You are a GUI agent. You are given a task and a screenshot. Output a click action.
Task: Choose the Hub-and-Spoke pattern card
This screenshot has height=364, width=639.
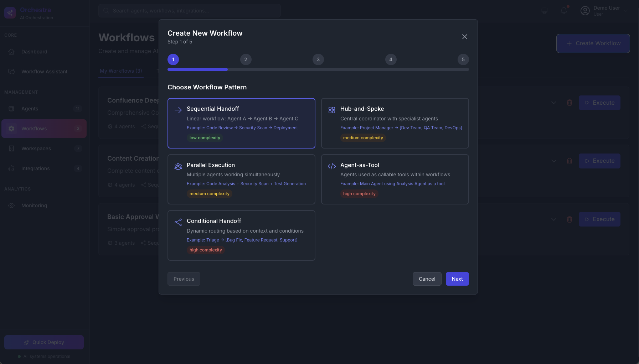(x=395, y=123)
